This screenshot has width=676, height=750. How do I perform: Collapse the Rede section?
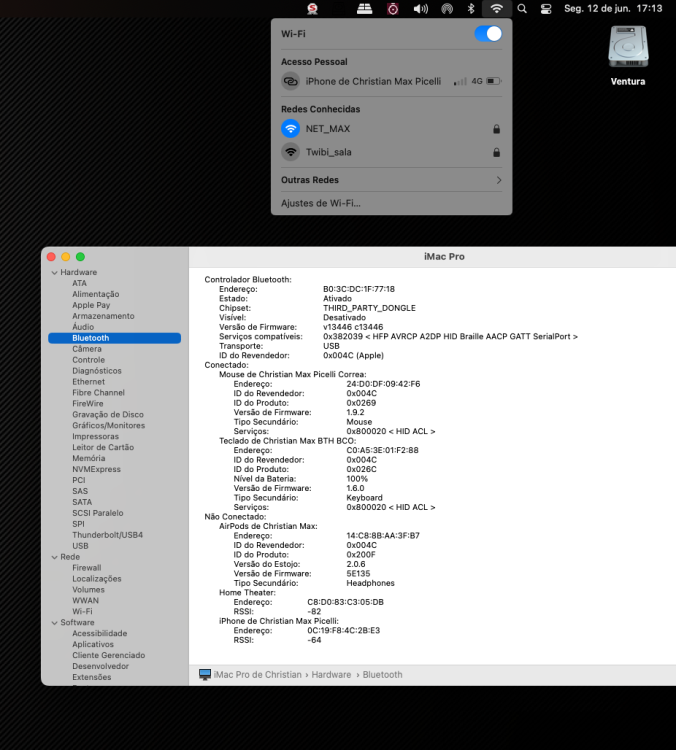click(x=54, y=557)
